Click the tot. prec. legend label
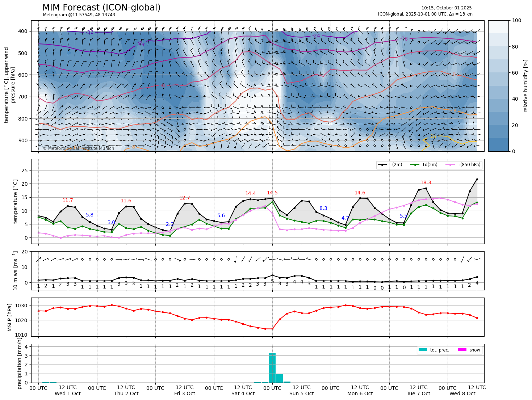 [440, 350]
